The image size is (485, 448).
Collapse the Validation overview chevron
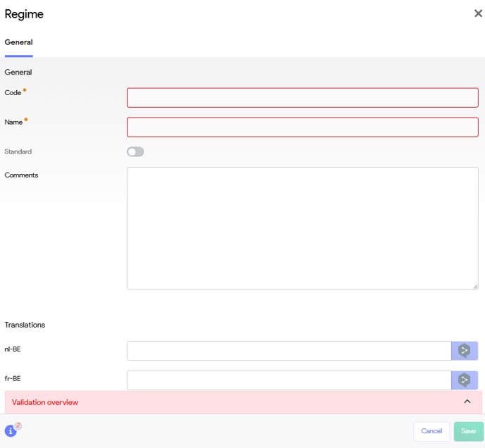pos(467,402)
